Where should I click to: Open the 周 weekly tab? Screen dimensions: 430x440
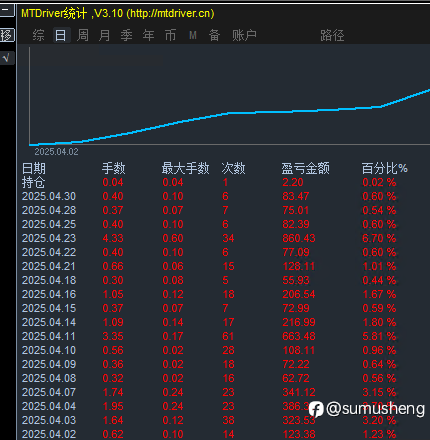(83, 35)
